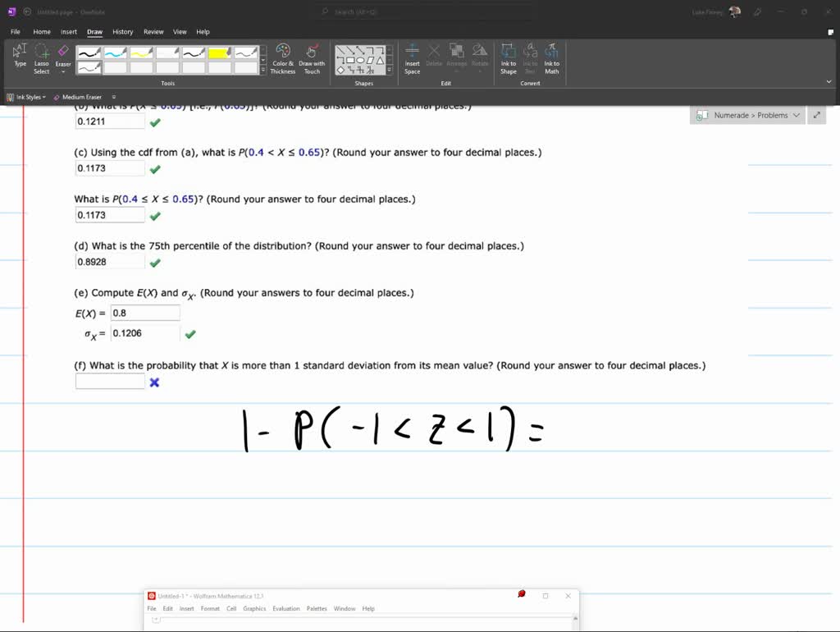Collapse the ribbon with the chevron
The width and height of the screenshot is (840, 632).
(x=829, y=82)
